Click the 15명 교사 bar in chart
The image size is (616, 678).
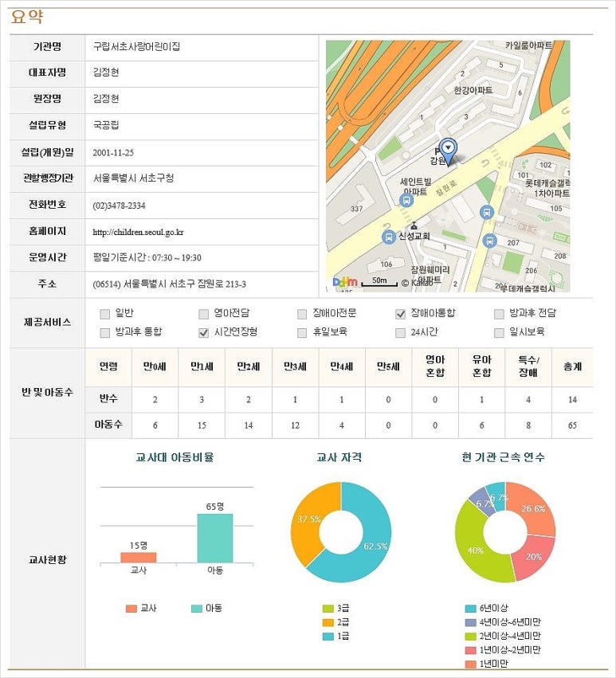[x=139, y=558]
